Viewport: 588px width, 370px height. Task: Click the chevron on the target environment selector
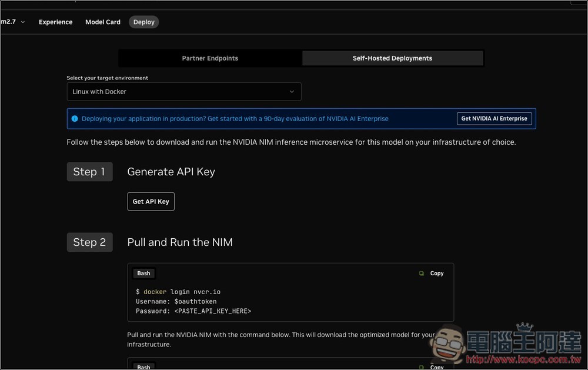click(292, 92)
